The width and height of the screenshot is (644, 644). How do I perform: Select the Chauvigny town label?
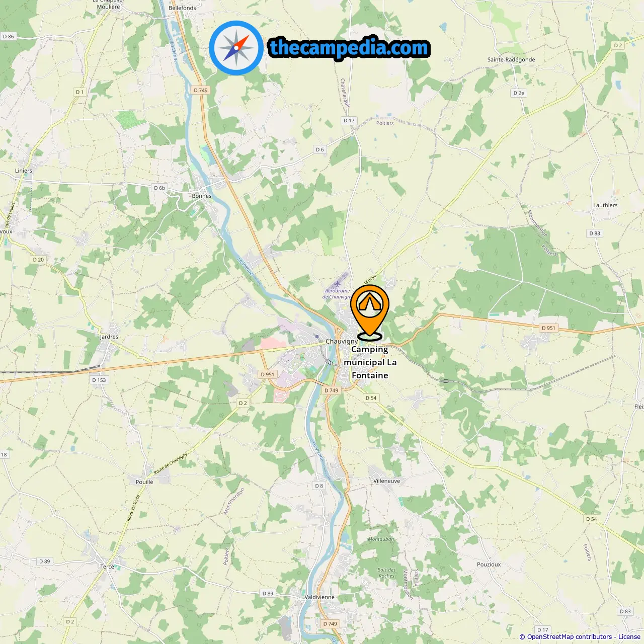(x=342, y=341)
